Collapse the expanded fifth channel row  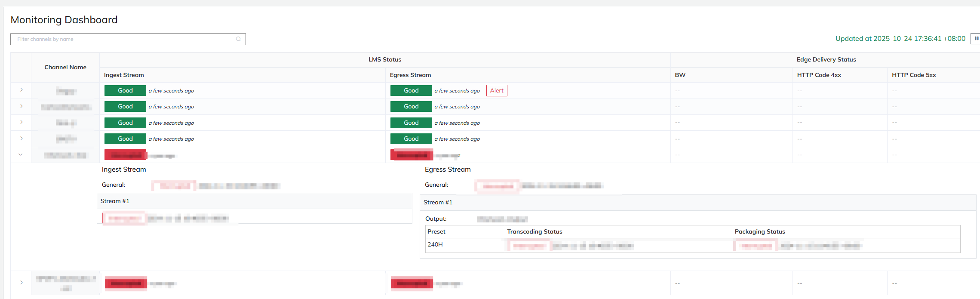[21, 154]
